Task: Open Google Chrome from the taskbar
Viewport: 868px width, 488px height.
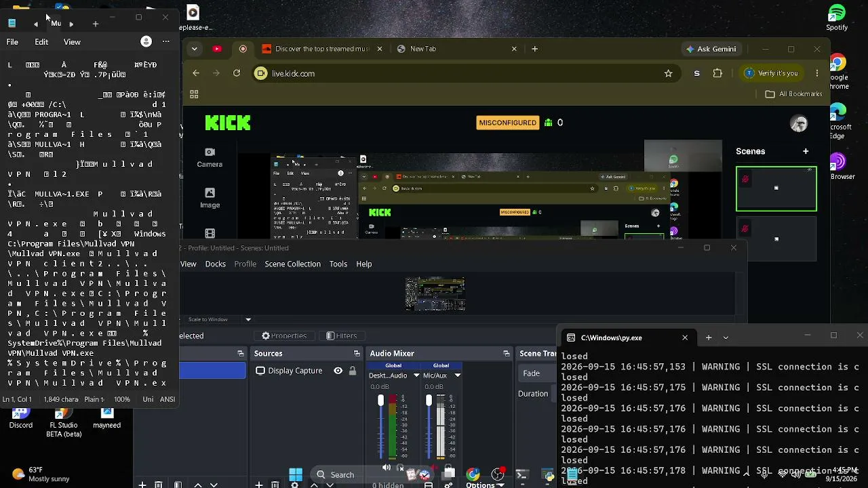Action: point(473,474)
